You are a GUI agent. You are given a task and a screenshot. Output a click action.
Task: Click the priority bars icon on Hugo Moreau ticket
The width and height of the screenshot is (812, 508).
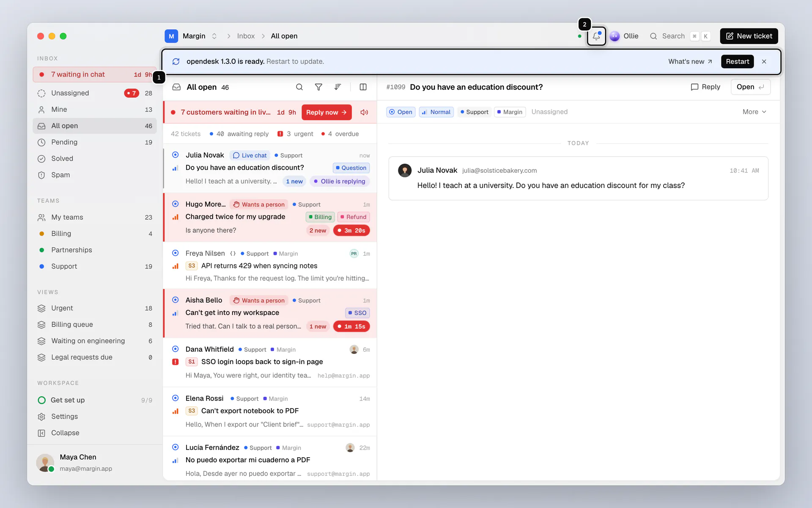click(175, 217)
